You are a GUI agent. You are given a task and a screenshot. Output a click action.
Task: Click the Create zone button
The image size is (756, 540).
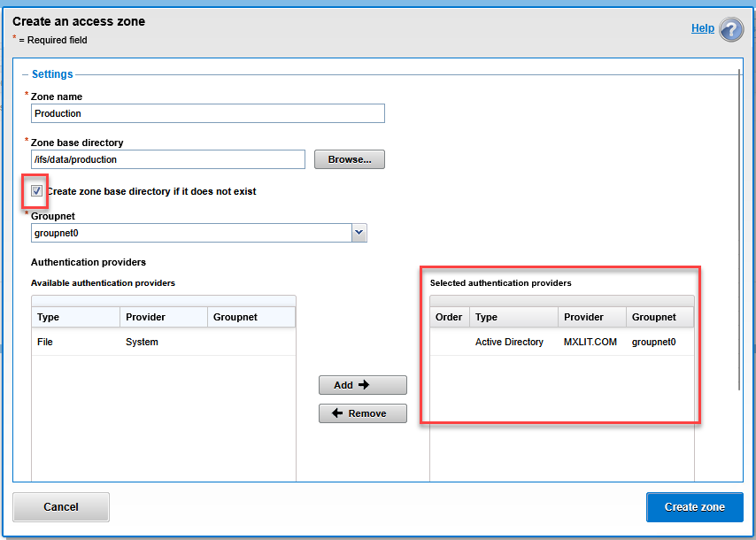694,507
